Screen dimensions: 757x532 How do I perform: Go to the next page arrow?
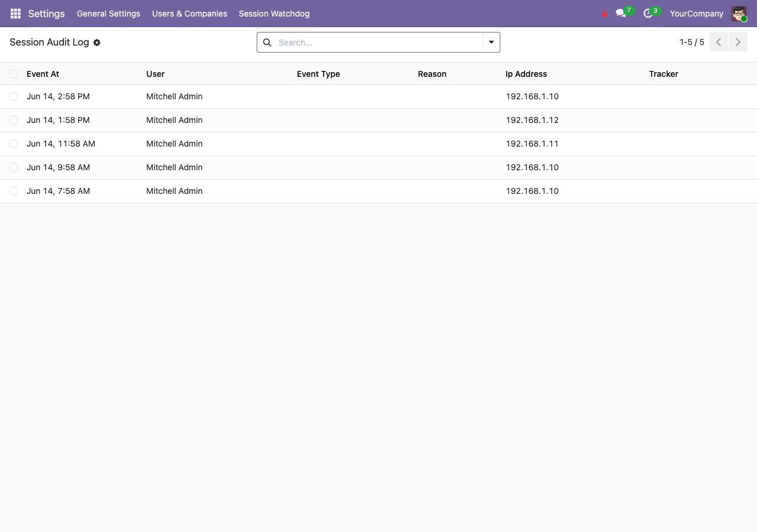tap(738, 42)
